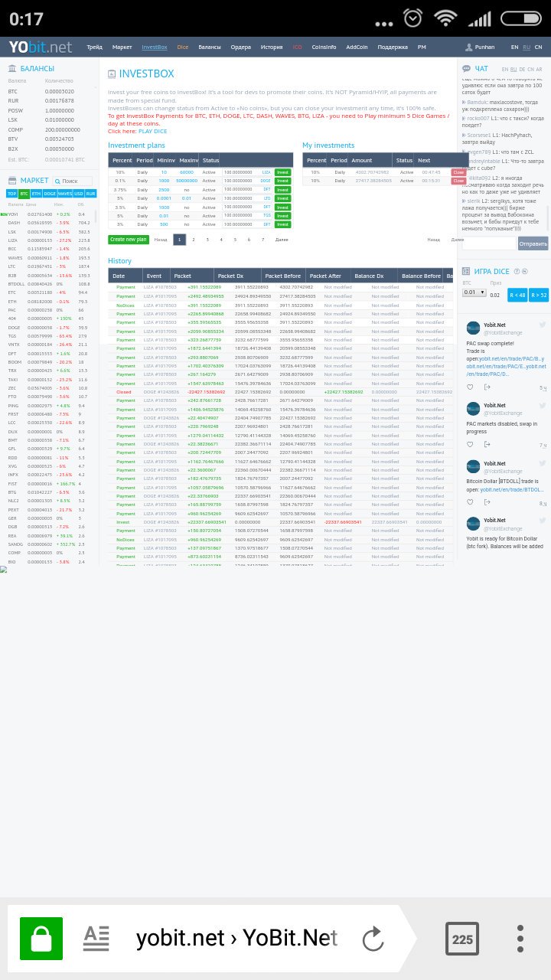The width and height of the screenshot is (551, 980).
Task: Bet on R > 52 in dice
Action: pyautogui.click(x=539, y=295)
